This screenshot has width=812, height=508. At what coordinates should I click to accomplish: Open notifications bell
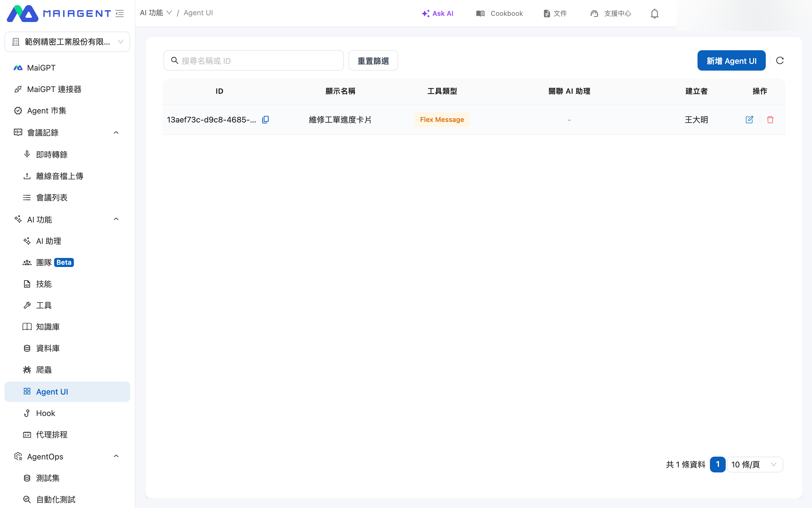click(654, 14)
